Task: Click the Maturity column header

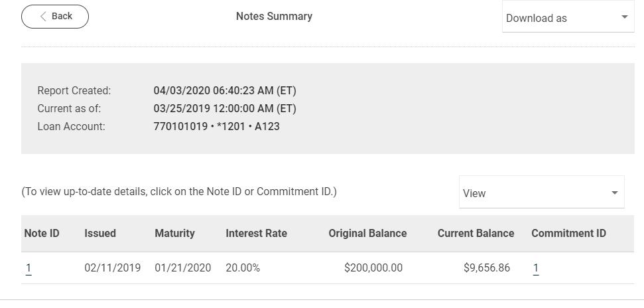Action: (174, 234)
